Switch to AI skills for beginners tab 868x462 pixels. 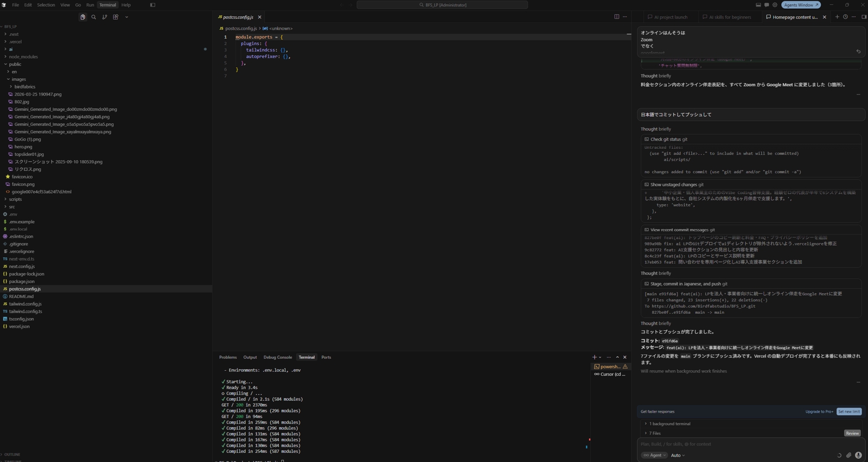tap(727, 17)
